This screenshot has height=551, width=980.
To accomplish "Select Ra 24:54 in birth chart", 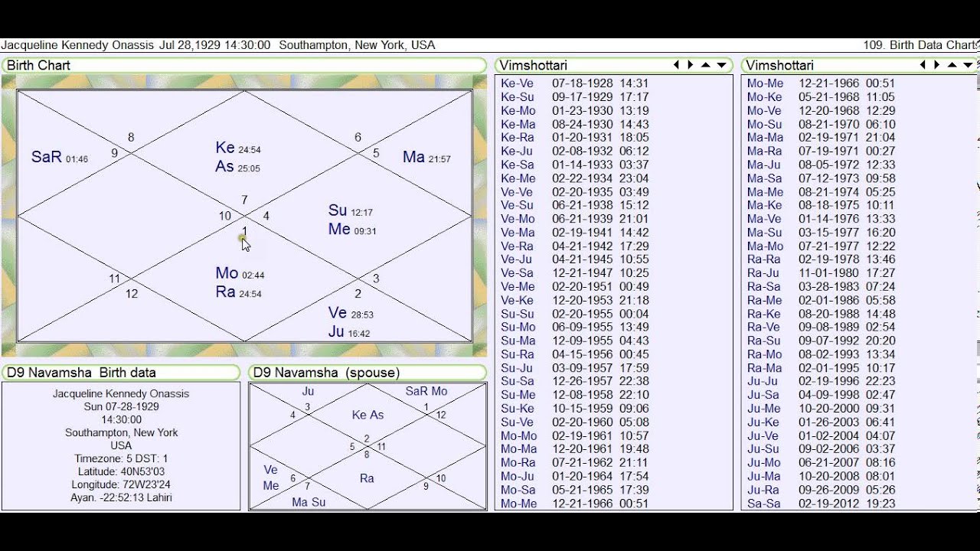I will [238, 292].
